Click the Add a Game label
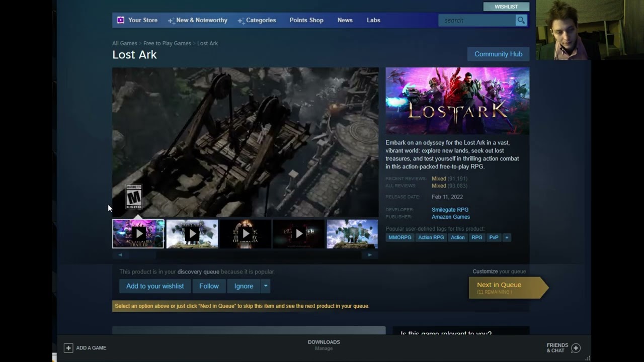This screenshot has width=644, height=362. [91, 348]
